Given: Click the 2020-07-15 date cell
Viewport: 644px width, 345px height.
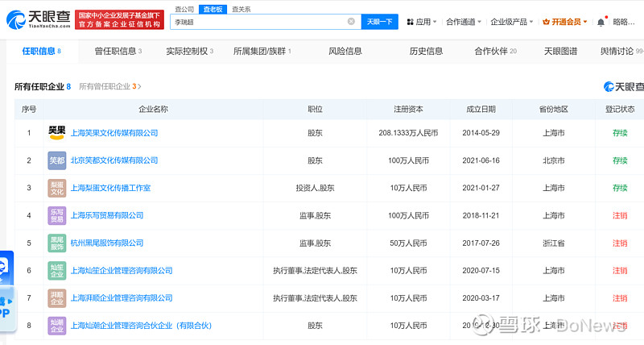Looking at the screenshot, I should [481, 271].
